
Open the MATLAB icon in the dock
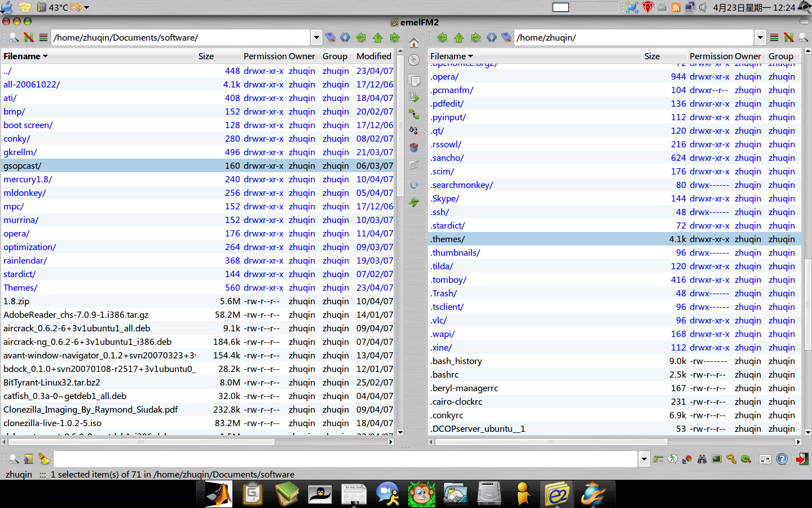(x=218, y=494)
